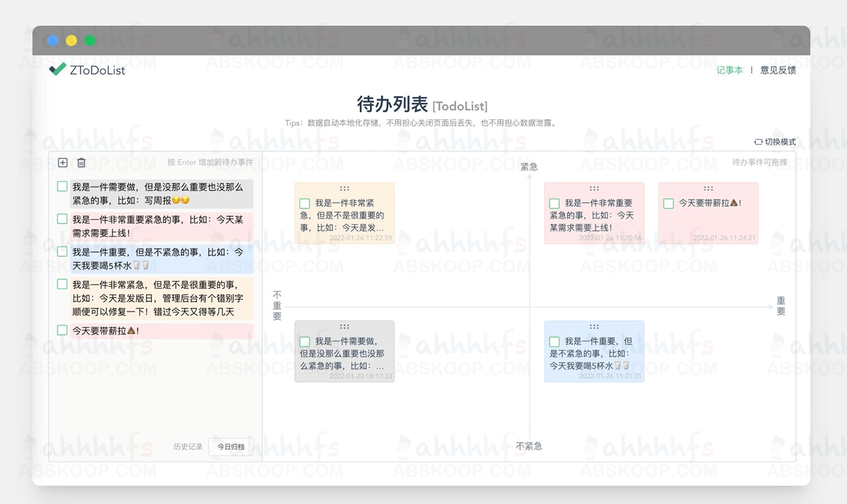Click the drag handle on the 今天要带薪拉 card

708,189
